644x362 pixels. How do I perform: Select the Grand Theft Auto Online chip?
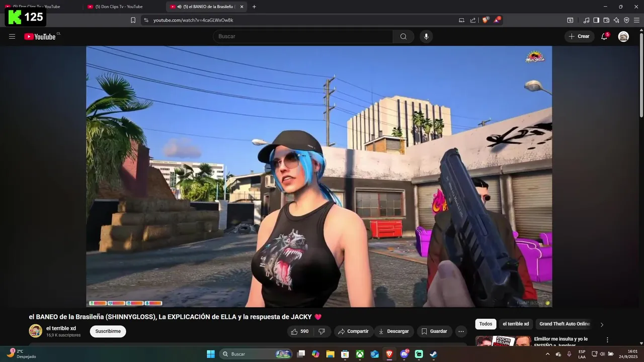tap(565, 324)
